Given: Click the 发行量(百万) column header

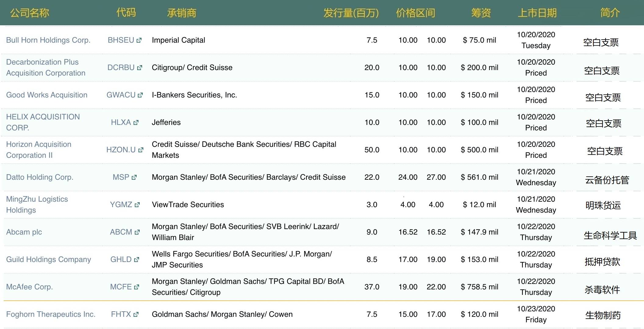Looking at the screenshot, I should (x=351, y=13).
